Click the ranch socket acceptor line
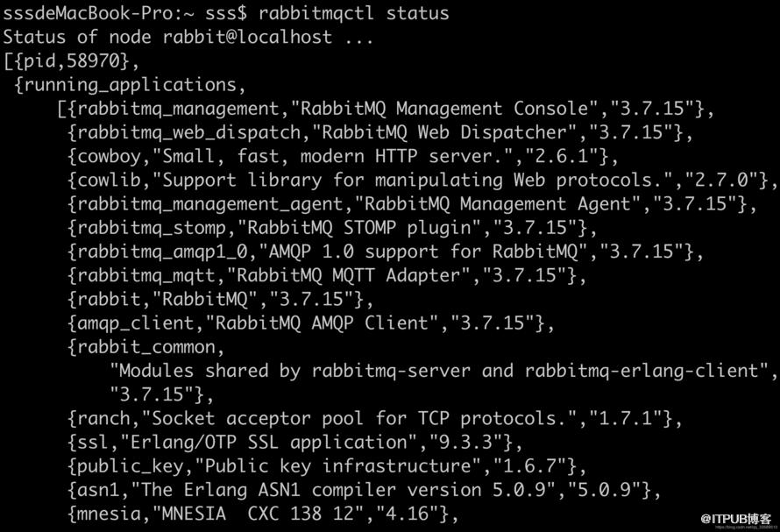 pyautogui.click(x=375, y=419)
